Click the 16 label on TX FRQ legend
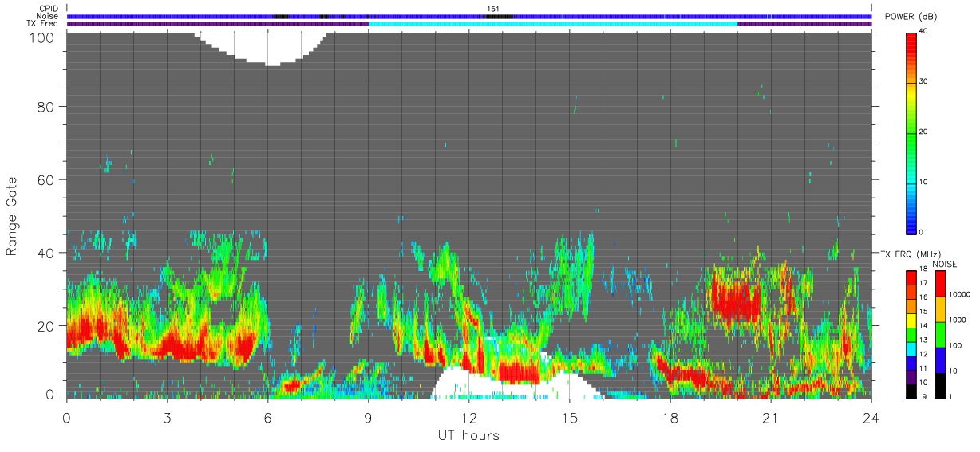This screenshot has width=980, height=452. click(923, 297)
